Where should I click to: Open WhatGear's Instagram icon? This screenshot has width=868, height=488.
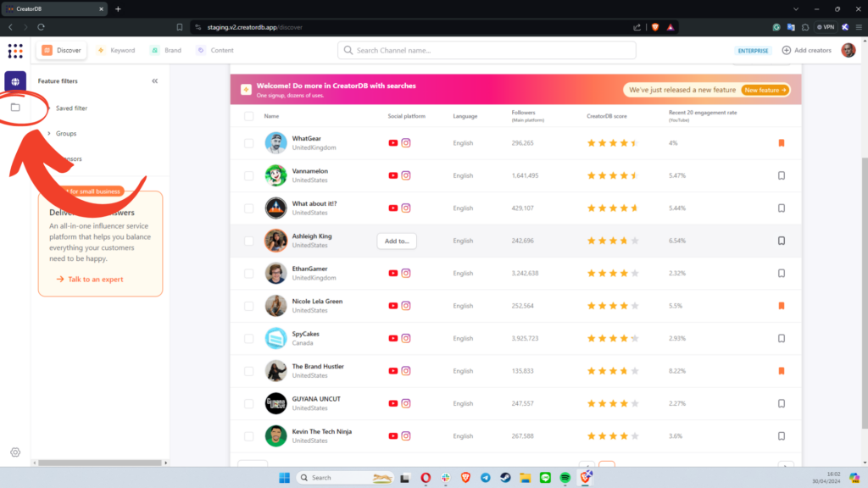click(406, 142)
